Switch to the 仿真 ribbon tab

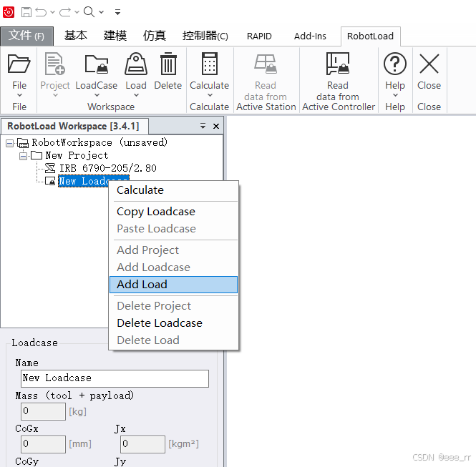click(155, 36)
